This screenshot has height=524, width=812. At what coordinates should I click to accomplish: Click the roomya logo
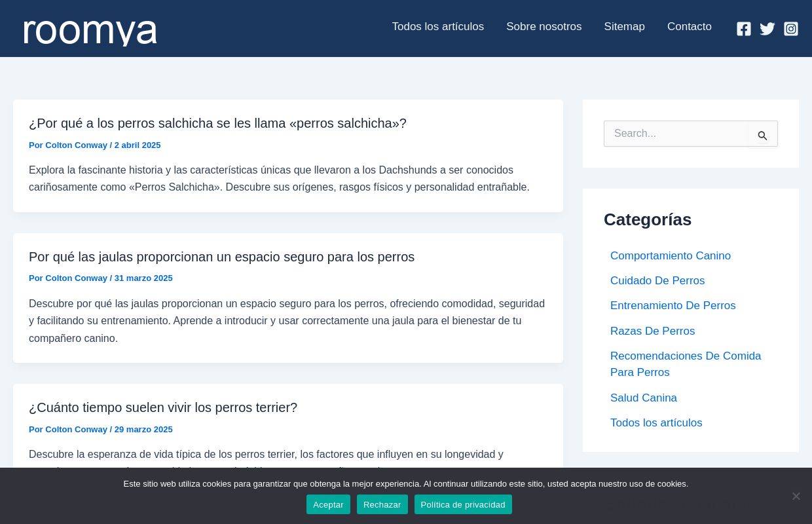point(90,31)
